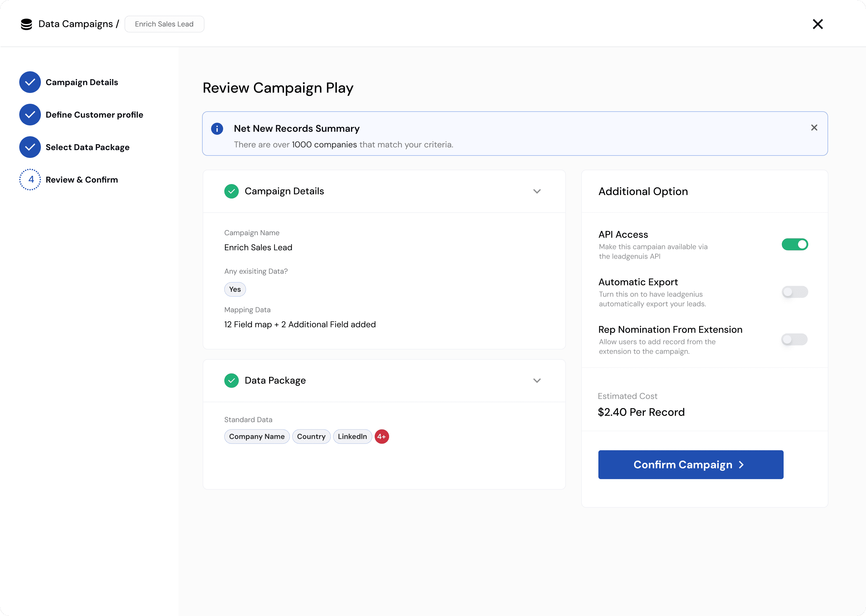Viewport: 866px width, 616px height.
Task: Click the Enrich Sales Lead breadcrumb field
Action: 164,24
